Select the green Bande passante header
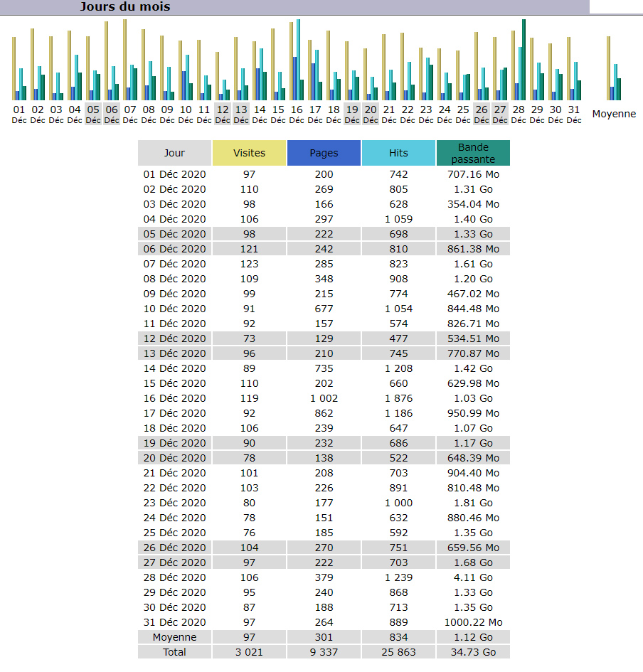The image size is (643, 672). coord(473,153)
